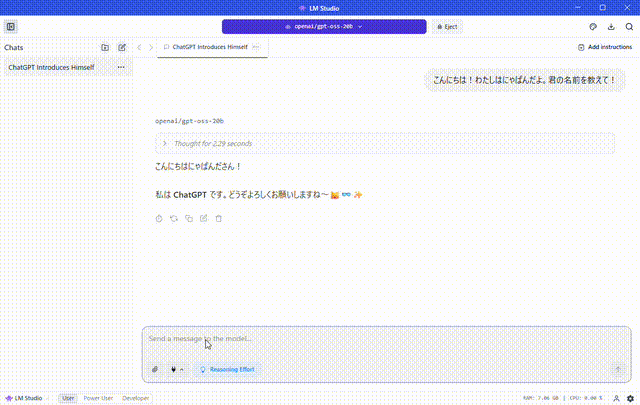The height and width of the screenshot is (405, 640).
Task: Click the user message bubble こんにちは
Action: (524, 80)
